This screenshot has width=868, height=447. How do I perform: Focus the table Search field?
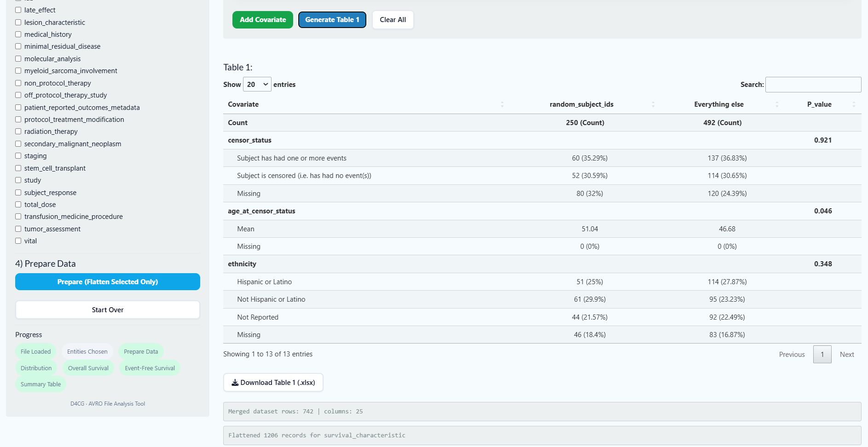pyautogui.click(x=813, y=85)
